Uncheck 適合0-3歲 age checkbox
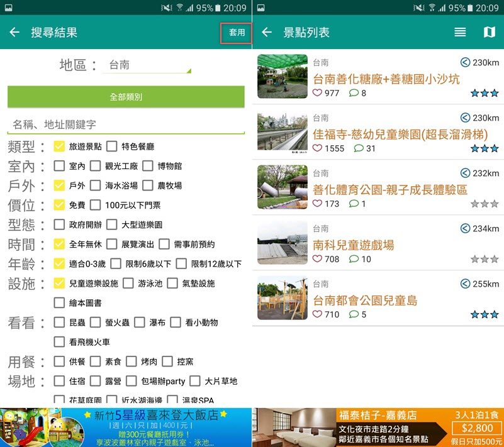 [x=59, y=263]
